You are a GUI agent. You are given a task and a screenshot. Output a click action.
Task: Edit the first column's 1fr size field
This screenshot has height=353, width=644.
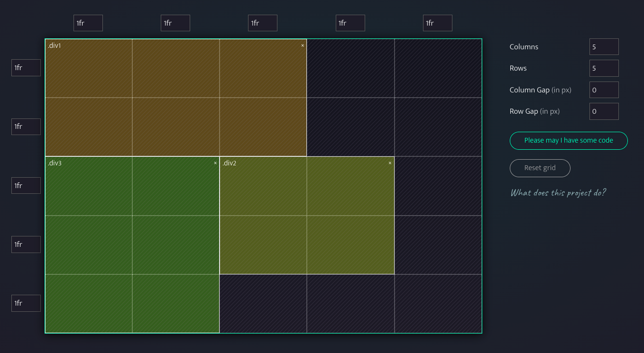tap(88, 23)
